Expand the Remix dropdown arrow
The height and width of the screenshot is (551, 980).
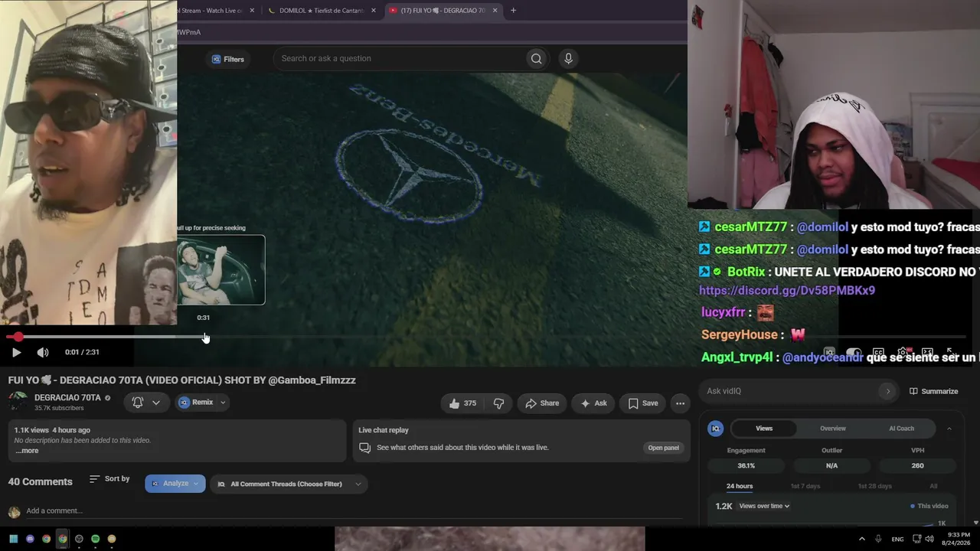tap(223, 403)
